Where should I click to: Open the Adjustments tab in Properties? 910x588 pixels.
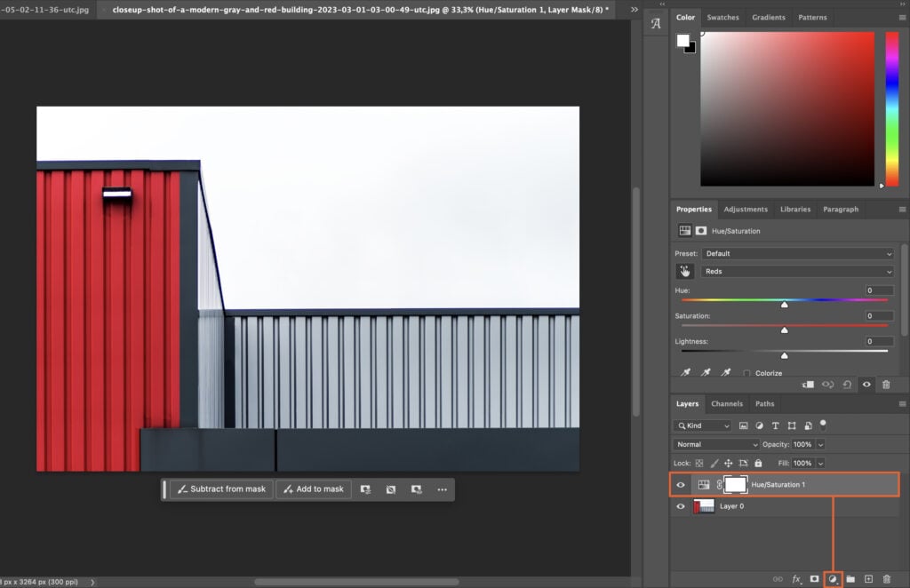tap(746, 209)
